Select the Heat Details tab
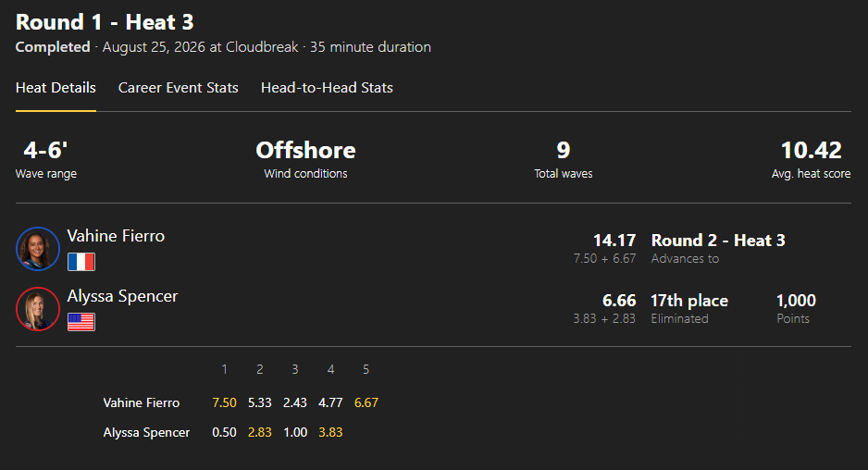The image size is (868, 470). point(56,88)
